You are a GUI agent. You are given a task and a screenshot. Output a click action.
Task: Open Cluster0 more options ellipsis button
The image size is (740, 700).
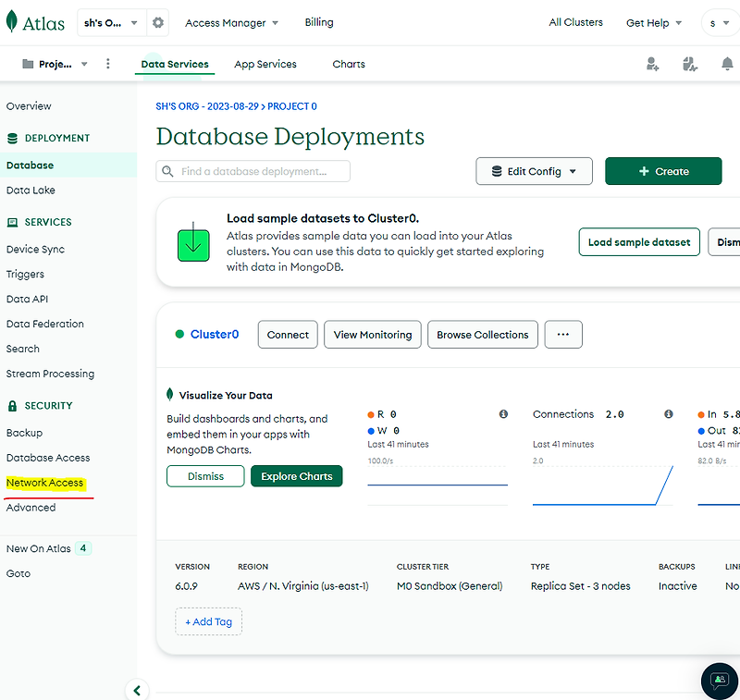[563, 335]
